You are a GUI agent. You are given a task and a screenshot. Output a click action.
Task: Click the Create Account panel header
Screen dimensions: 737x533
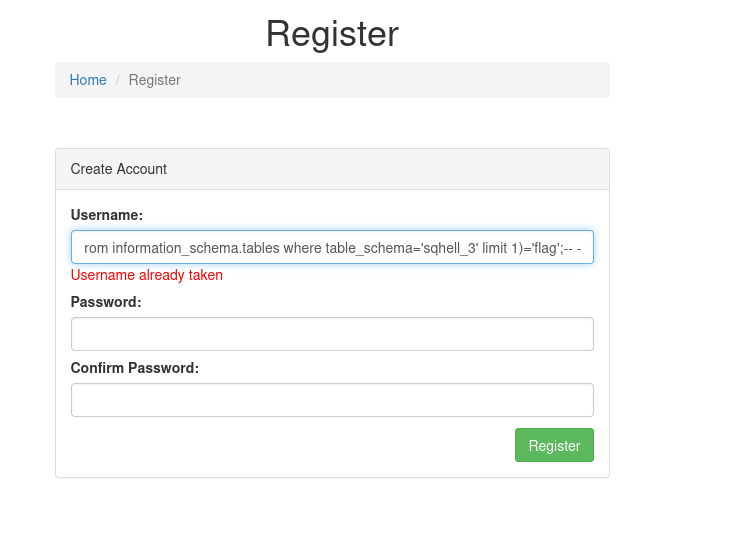tap(332, 169)
